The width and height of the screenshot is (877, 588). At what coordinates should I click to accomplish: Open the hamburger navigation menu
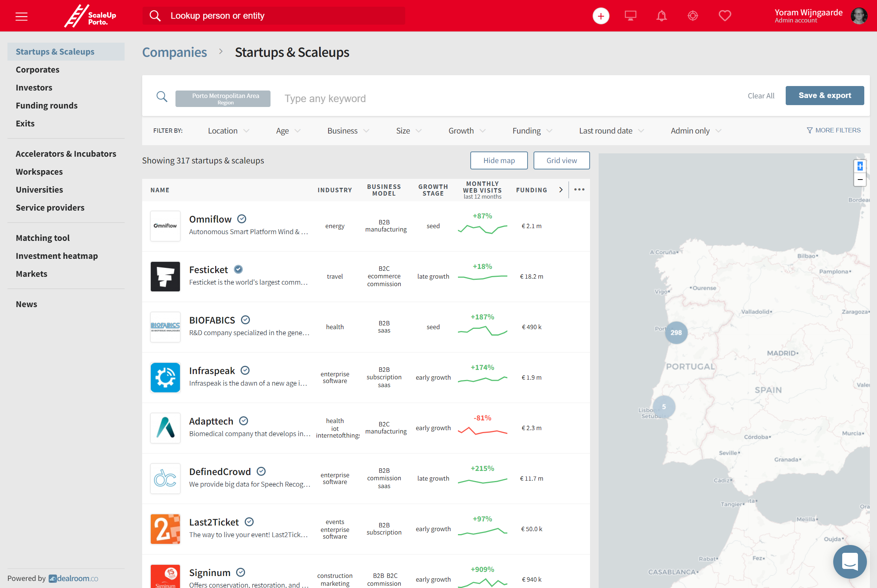point(21,16)
